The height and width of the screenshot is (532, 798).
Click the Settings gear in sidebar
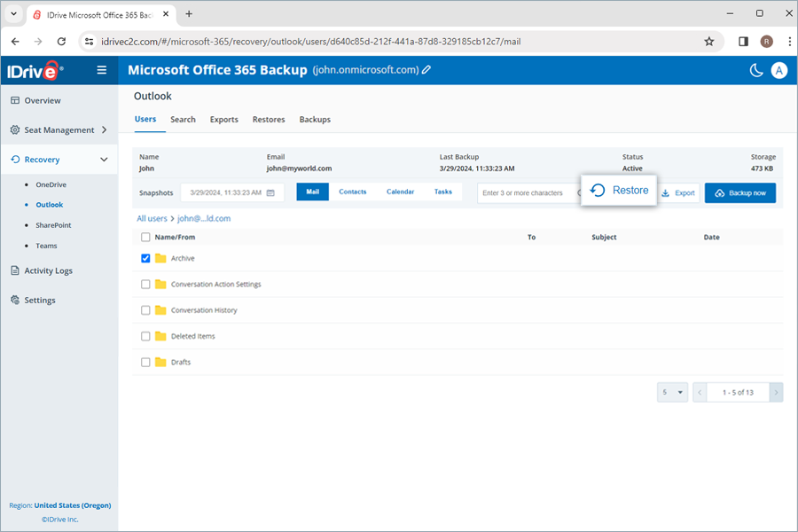pos(15,301)
